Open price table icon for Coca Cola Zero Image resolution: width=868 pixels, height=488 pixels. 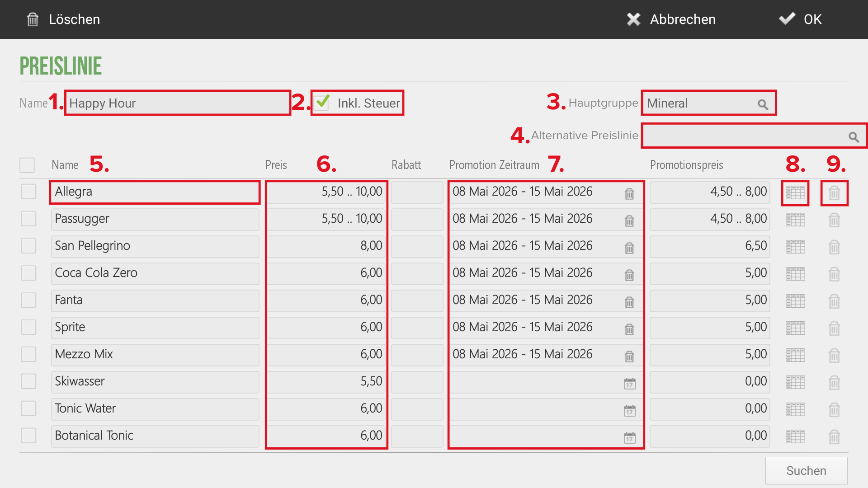(x=795, y=274)
